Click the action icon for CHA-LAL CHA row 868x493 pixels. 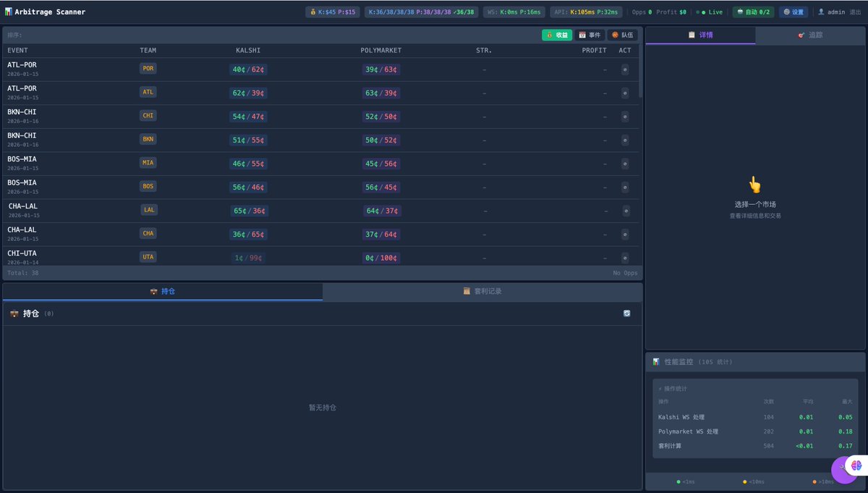click(625, 234)
